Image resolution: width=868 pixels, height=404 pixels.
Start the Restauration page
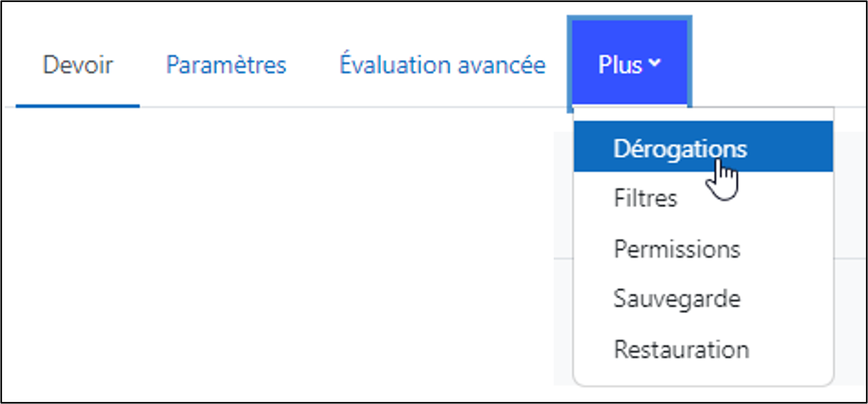click(682, 350)
